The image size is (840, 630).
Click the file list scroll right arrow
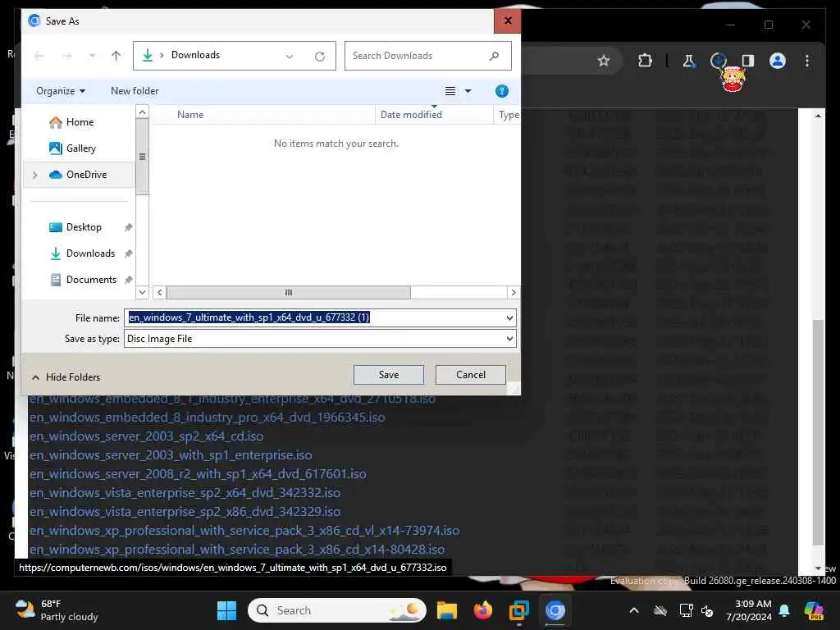(514, 293)
